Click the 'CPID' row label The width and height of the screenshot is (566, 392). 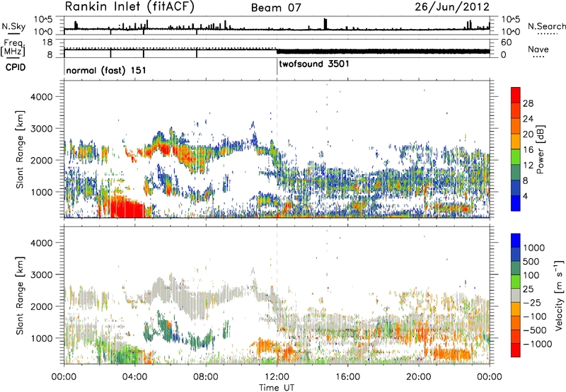point(15,67)
